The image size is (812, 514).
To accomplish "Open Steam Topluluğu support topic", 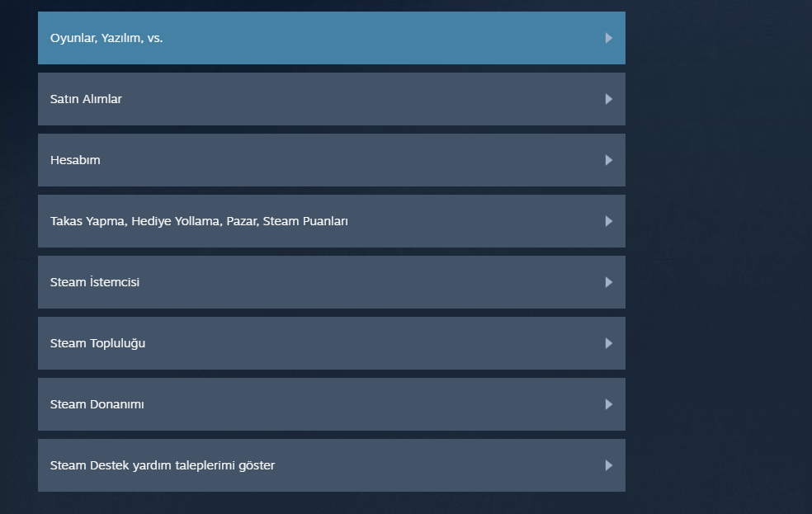I will click(x=97, y=343).
